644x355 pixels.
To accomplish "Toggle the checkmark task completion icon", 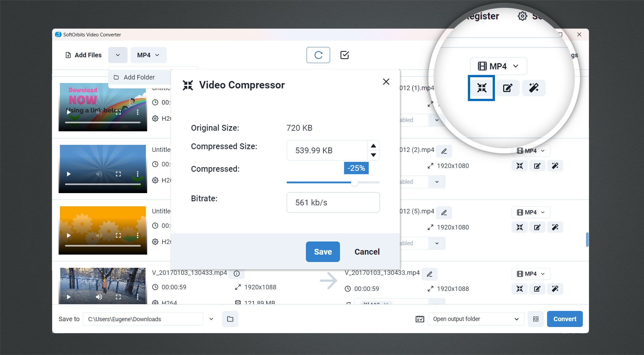I will tap(345, 55).
